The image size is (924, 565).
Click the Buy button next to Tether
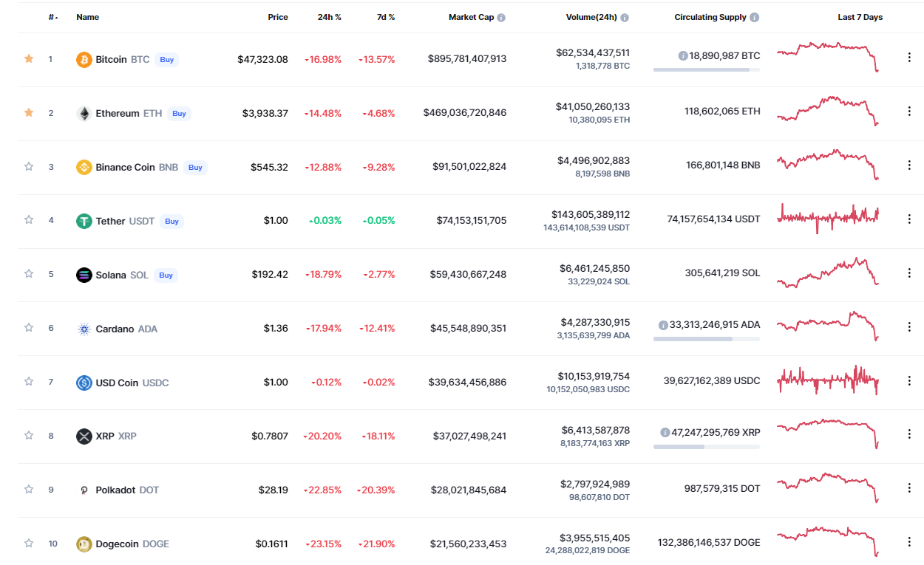click(x=171, y=221)
